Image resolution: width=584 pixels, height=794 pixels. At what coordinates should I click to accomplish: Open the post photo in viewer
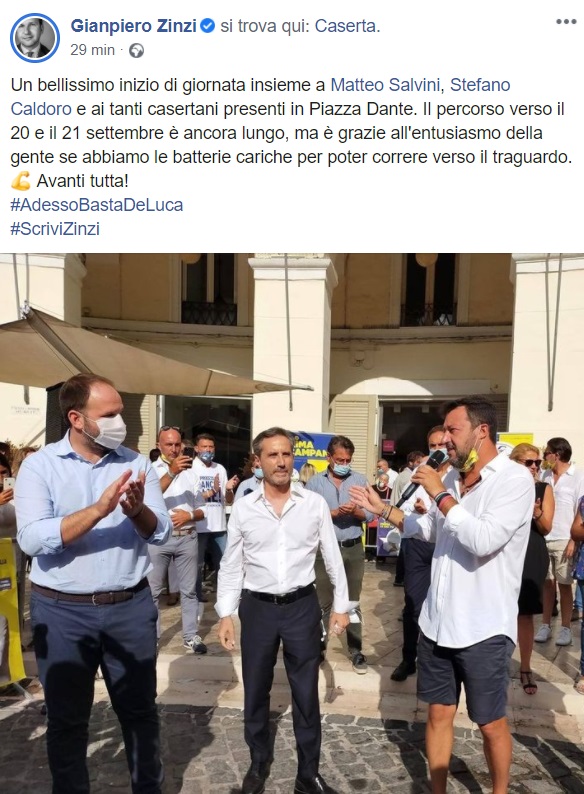coord(292,524)
